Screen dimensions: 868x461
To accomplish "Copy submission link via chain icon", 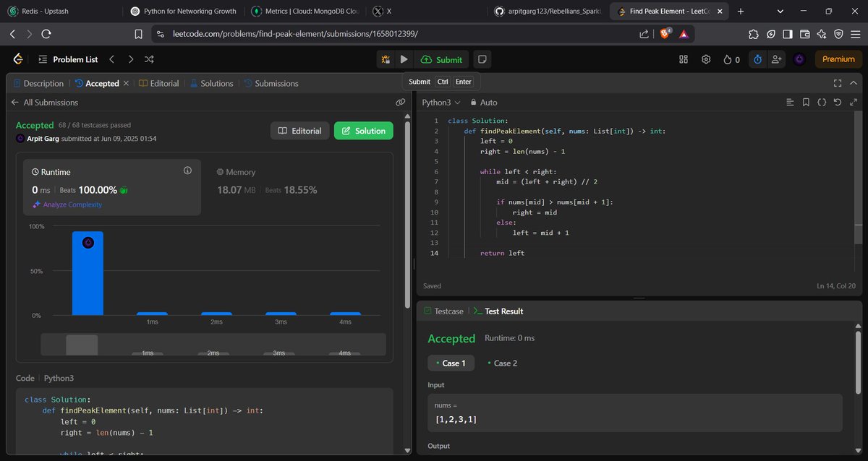I will click(x=400, y=103).
